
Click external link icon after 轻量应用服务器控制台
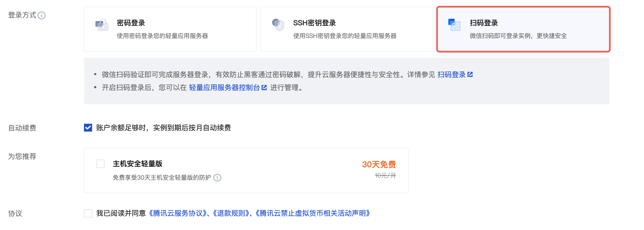click(264, 88)
